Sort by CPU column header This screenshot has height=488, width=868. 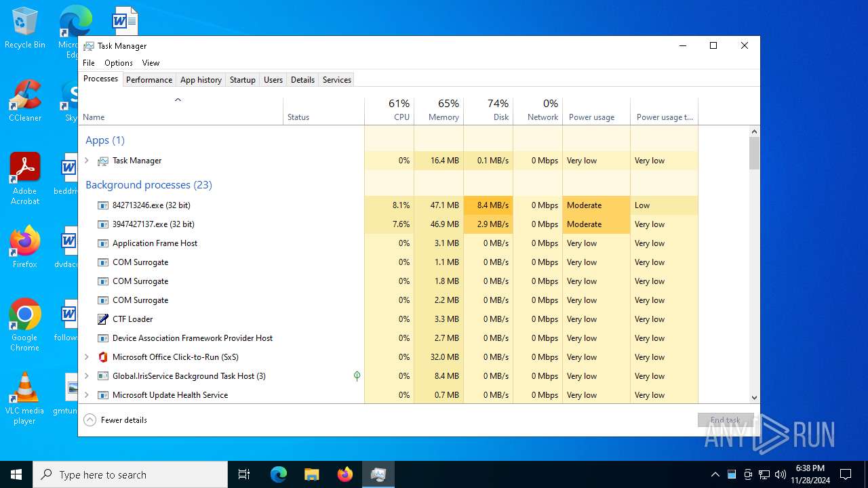click(x=389, y=111)
